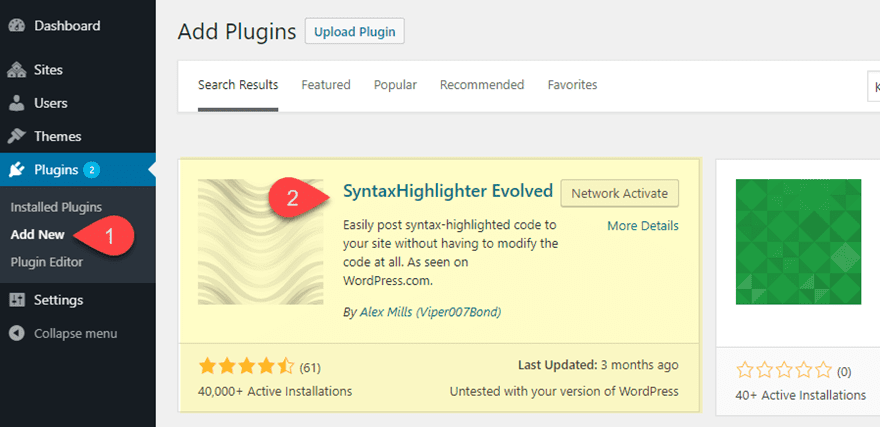Click the Add Plugins page heading
Screen dimensions: 880x427
click(237, 32)
